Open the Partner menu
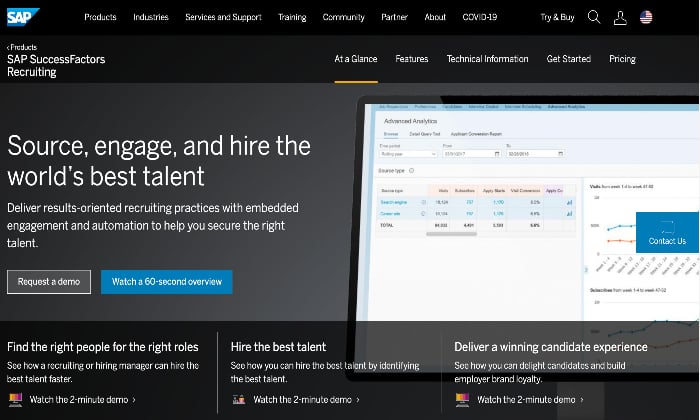Viewport: 700px width, 420px height. click(394, 17)
